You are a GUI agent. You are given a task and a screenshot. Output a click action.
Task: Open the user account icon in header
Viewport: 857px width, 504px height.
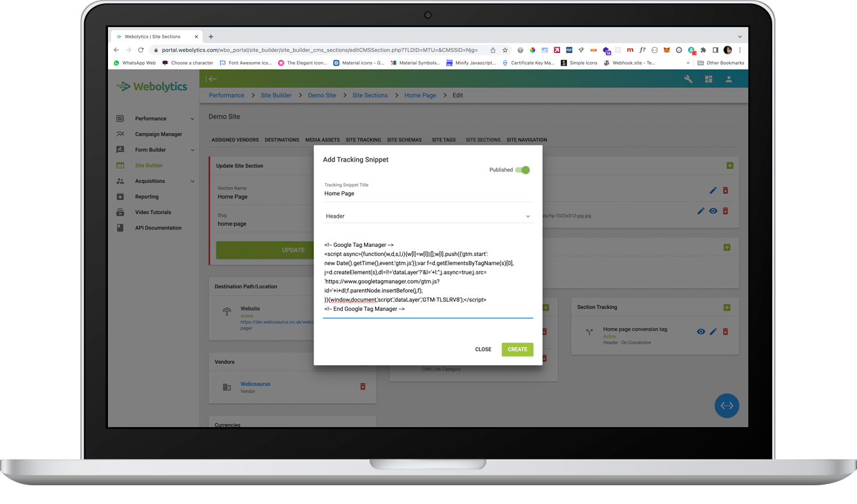pos(728,79)
